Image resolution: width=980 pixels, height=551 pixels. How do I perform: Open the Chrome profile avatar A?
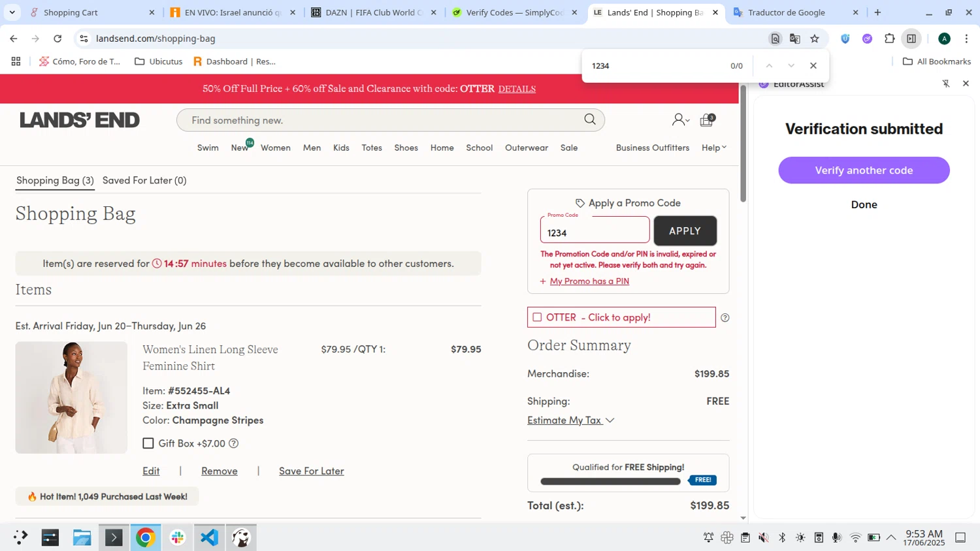click(x=944, y=39)
